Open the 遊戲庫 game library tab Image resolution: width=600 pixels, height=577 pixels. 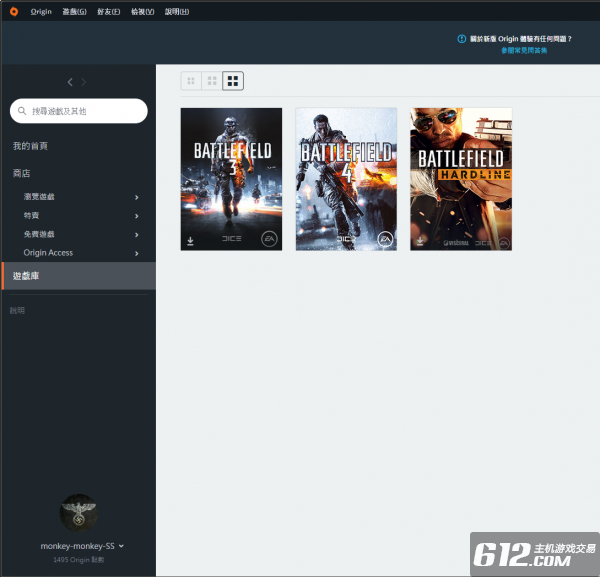(x=79, y=276)
